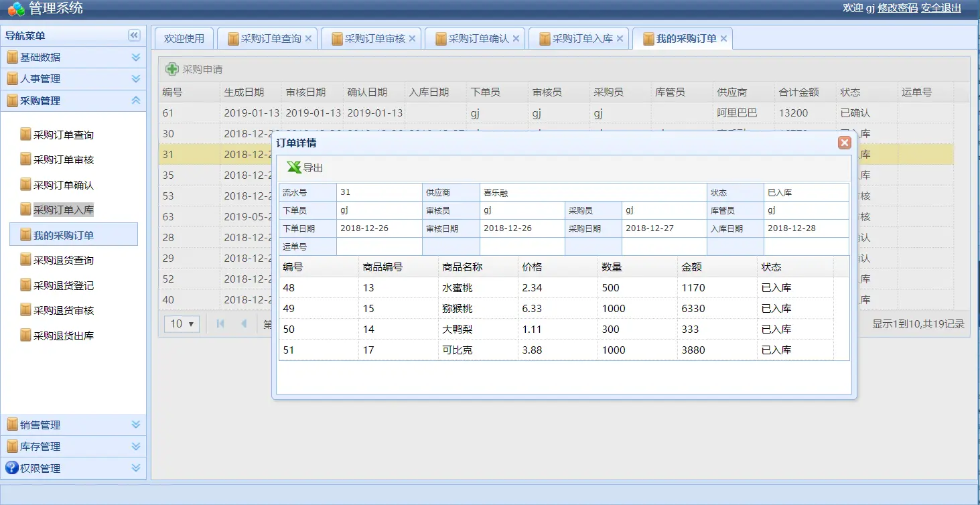The width and height of the screenshot is (980, 505).
Task: Open 采购订单入库 in sidebar
Action: tap(64, 210)
